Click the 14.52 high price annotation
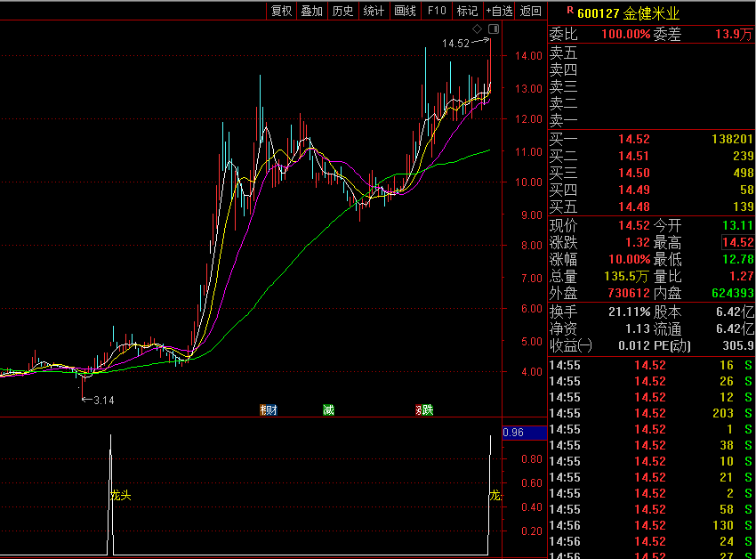Viewport: 756px width, 559px height. click(x=455, y=44)
